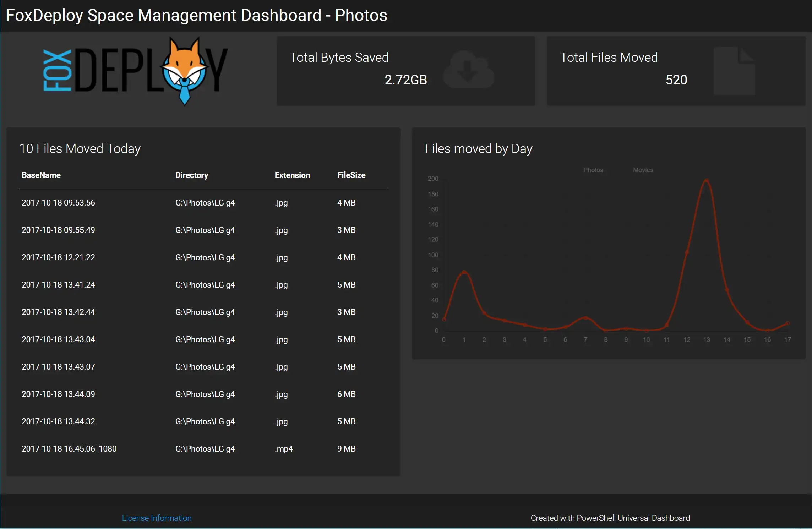Click the 6 MB file size cell
The image size is (812, 529).
click(x=347, y=394)
